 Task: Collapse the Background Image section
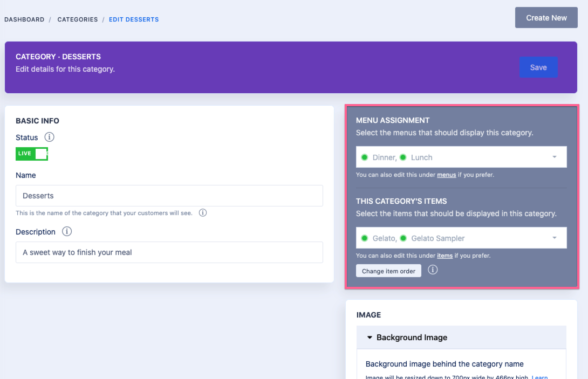(370, 337)
